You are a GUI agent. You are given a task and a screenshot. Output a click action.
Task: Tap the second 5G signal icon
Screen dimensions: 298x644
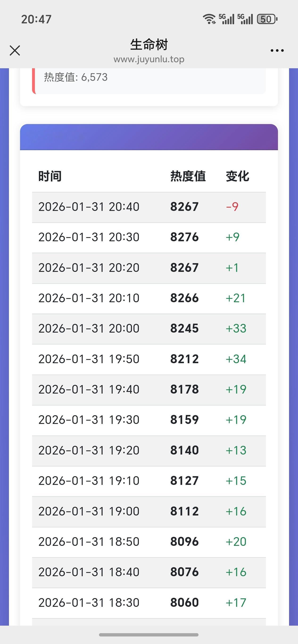tap(245, 19)
